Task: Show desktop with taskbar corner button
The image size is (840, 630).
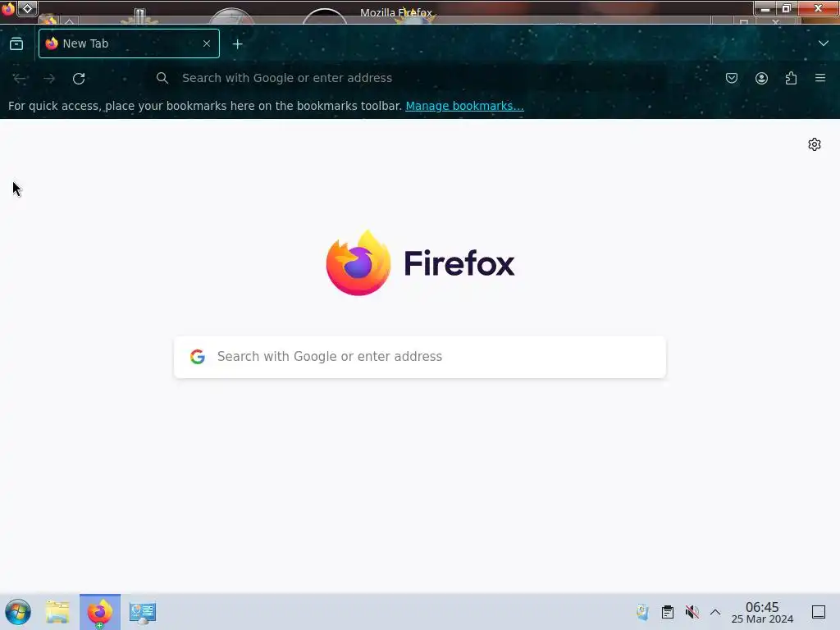Action: (819, 612)
